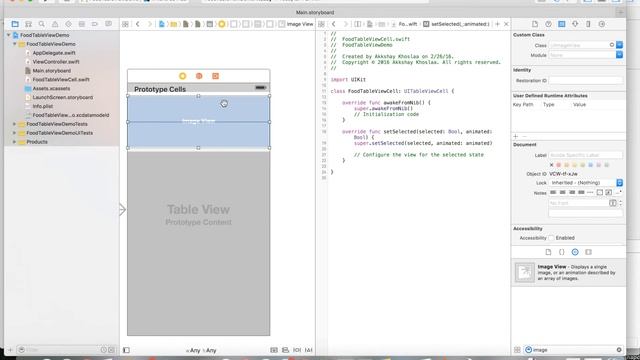Click the Restoration ID field
This screenshot has width=640, height=360.
[x=586, y=80]
